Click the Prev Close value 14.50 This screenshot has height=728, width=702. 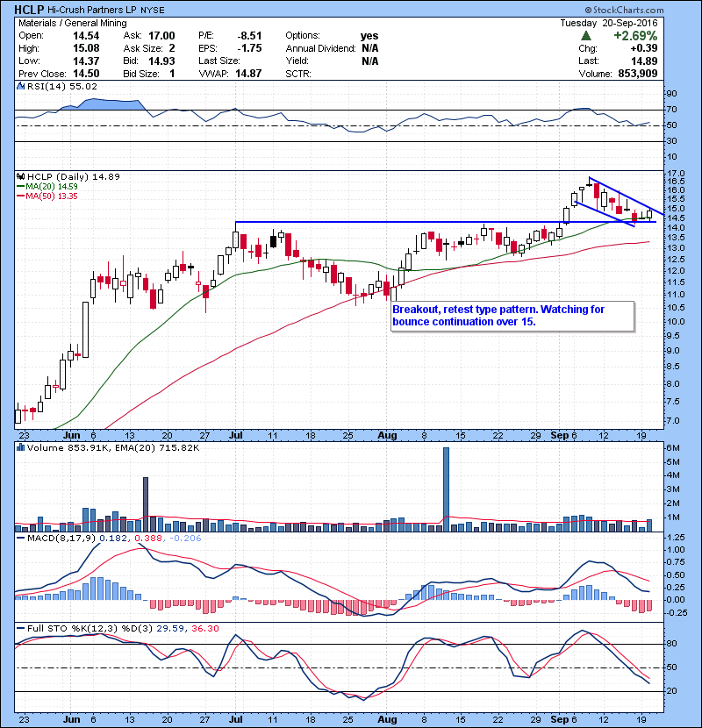pyautogui.click(x=86, y=74)
